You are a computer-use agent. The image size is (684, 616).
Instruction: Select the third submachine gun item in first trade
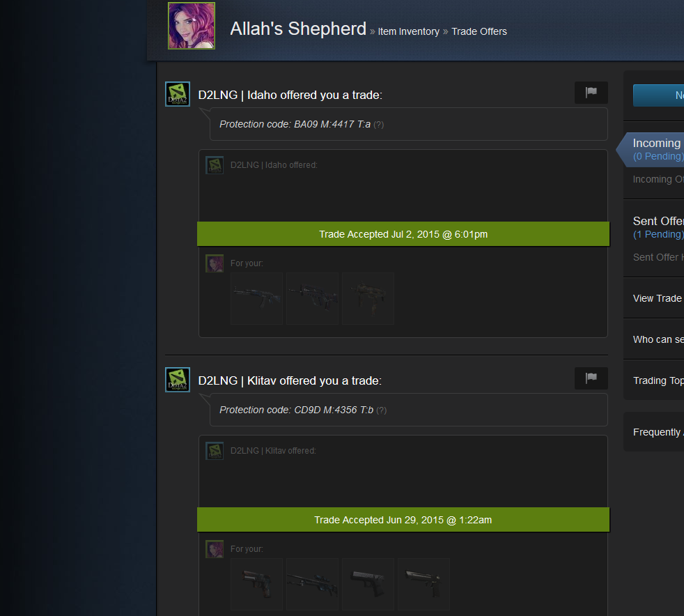point(368,298)
